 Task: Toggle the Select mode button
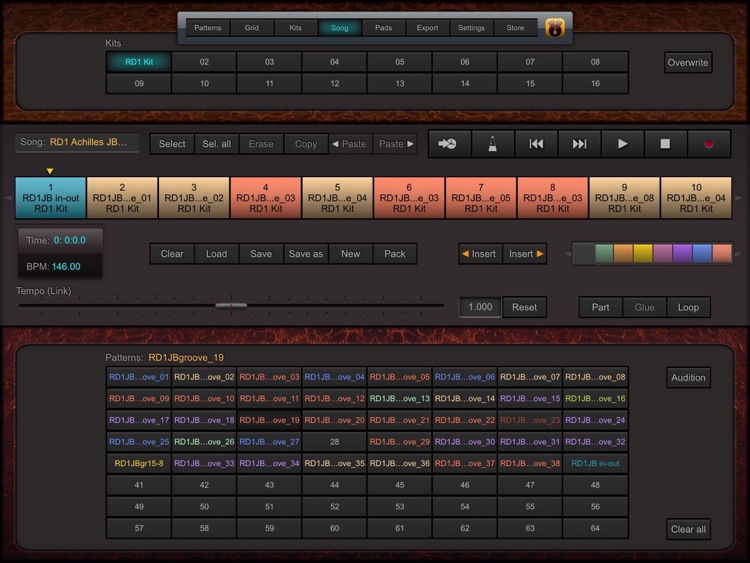point(172,144)
